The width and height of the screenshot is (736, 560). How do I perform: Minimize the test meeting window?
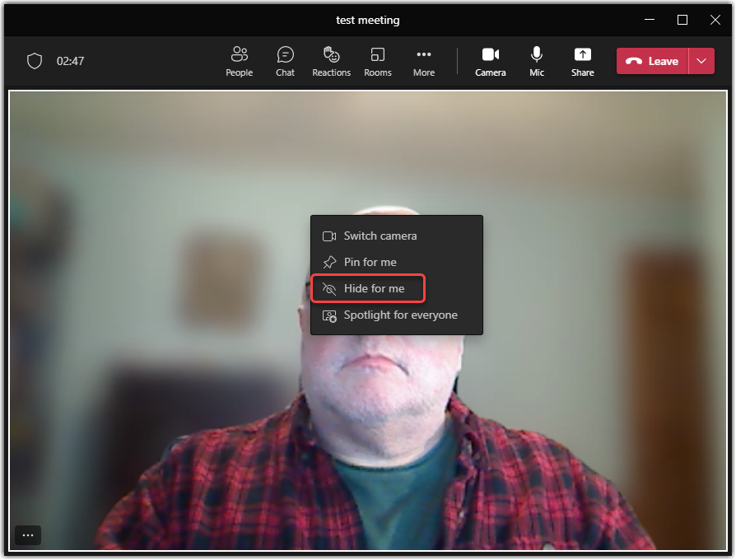pyautogui.click(x=646, y=20)
